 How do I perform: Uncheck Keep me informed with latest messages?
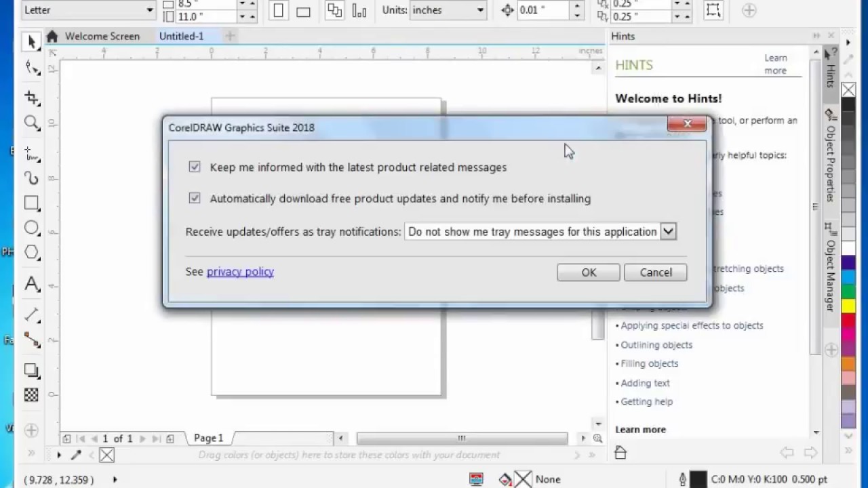point(195,167)
